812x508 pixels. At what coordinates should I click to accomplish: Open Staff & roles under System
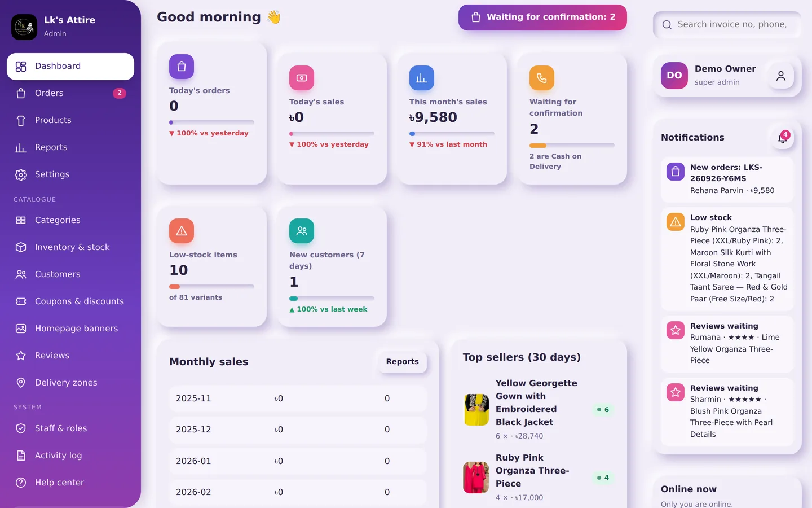(x=70, y=429)
